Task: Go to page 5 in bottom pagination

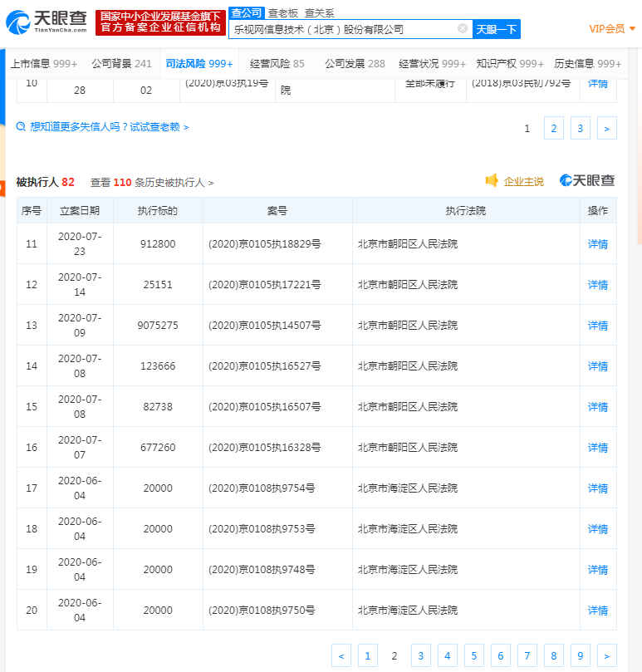Action: pyautogui.click(x=474, y=655)
